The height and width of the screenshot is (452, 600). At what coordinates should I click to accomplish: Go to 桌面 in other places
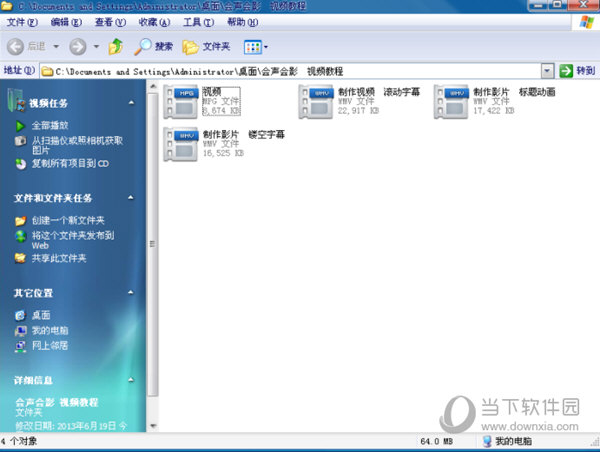tap(41, 315)
